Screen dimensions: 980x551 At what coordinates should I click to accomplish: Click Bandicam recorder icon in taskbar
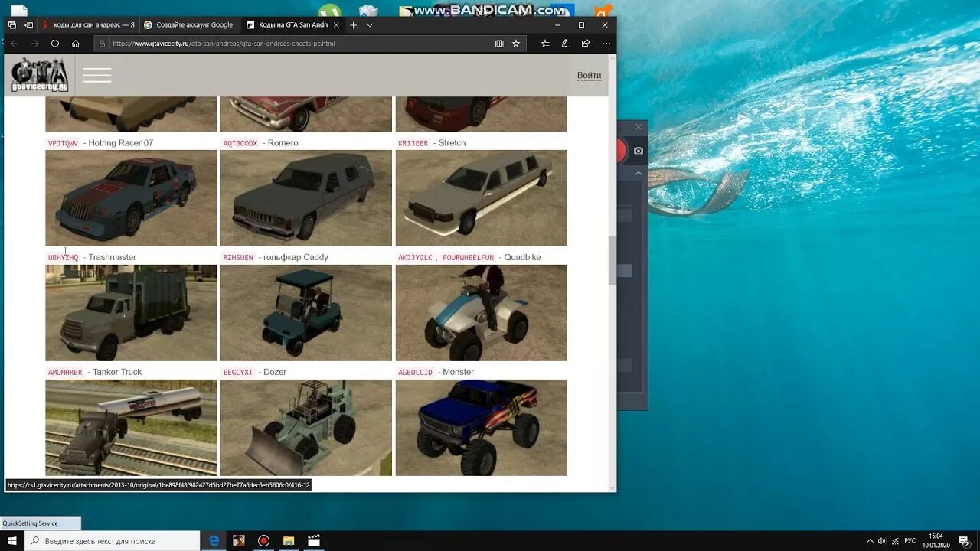[x=264, y=541]
